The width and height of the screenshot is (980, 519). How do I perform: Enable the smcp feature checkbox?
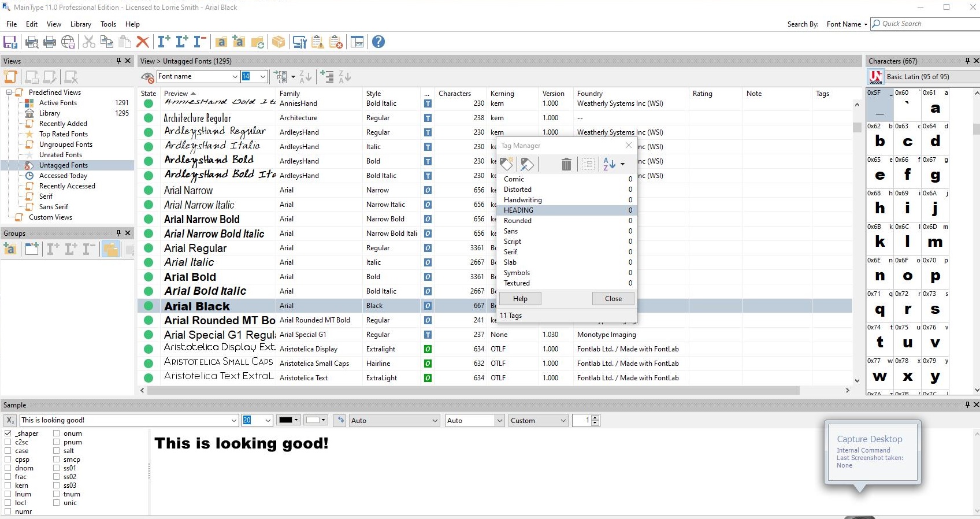57,459
